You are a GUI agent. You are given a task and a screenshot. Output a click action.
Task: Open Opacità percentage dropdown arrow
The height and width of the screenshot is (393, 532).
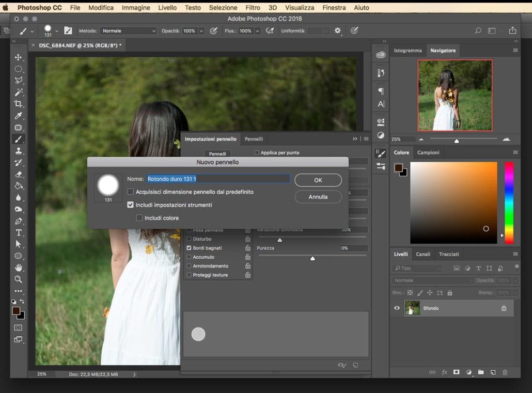[201, 30]
